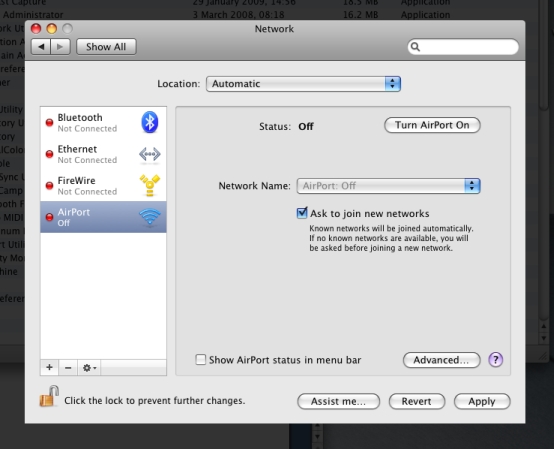
Task: Click the Location label
Action: [x=178, y=84]
